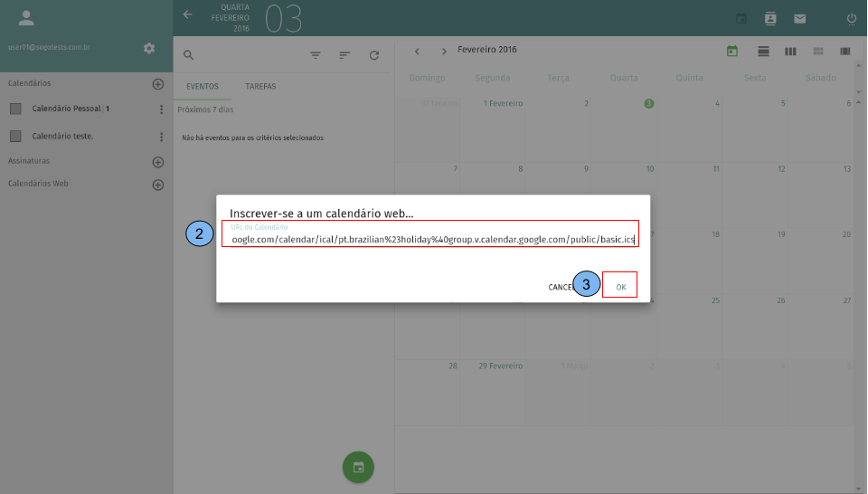Toggle Calendário Pessoal checkbox

(x=15, y=109)
